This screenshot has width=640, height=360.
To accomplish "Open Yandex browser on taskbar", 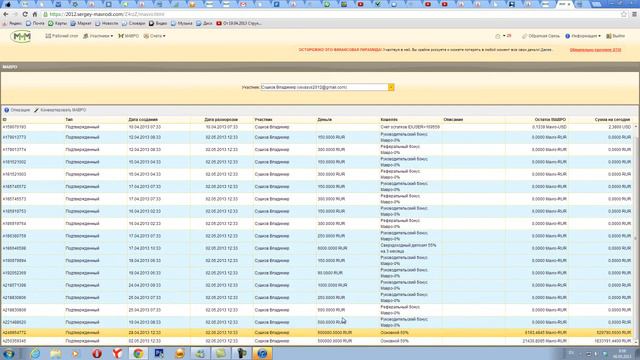I will pos(118,353).
